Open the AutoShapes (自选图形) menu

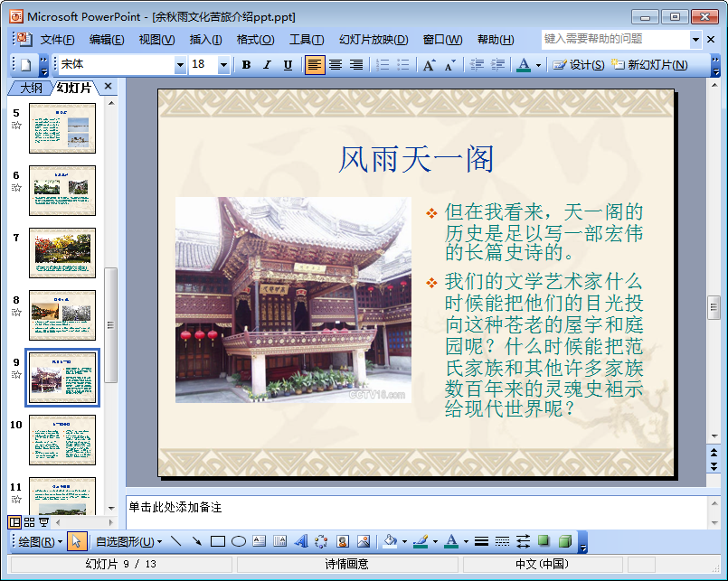click(128, 542)
